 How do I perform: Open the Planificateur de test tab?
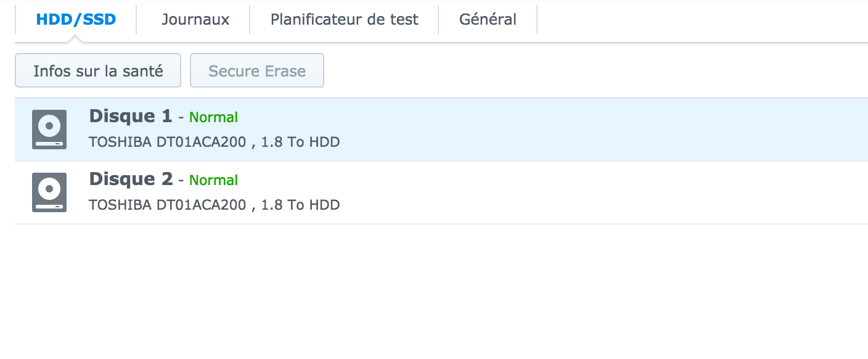tap(344, 19)
